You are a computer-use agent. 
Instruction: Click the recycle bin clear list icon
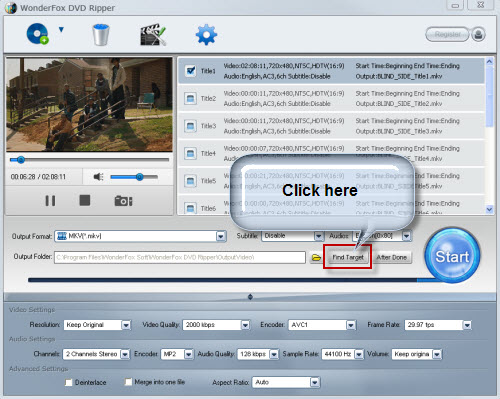[101, 34]
